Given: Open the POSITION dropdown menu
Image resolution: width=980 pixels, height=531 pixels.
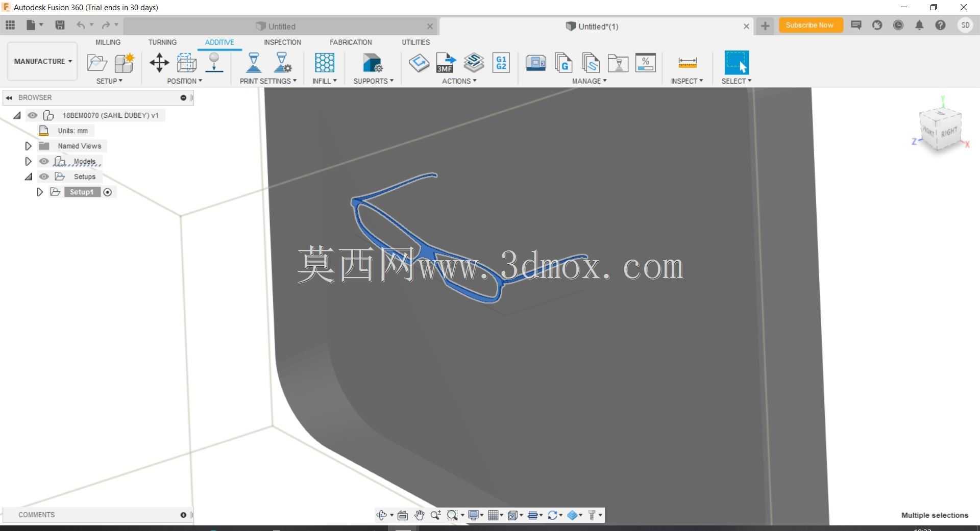Looking at the screenshot, I should (x=184, y=81).
